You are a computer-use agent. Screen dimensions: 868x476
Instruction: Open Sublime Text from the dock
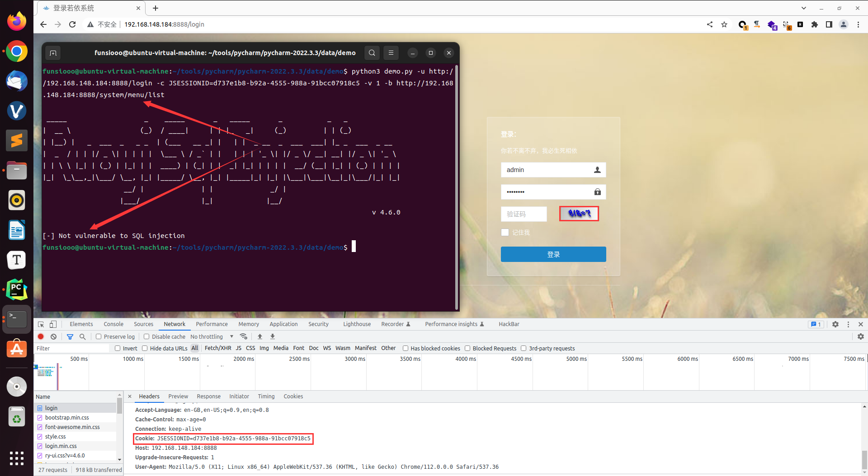click(x=17, y=140)
